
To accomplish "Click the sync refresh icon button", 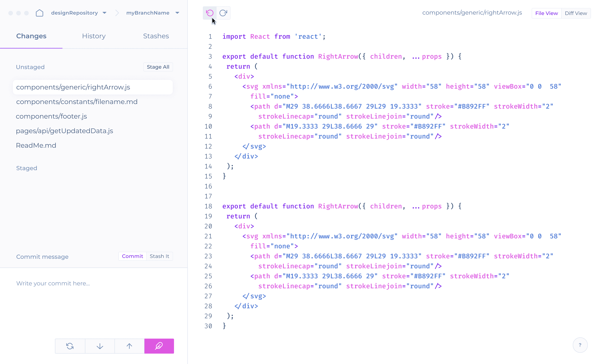I will 70,346.
